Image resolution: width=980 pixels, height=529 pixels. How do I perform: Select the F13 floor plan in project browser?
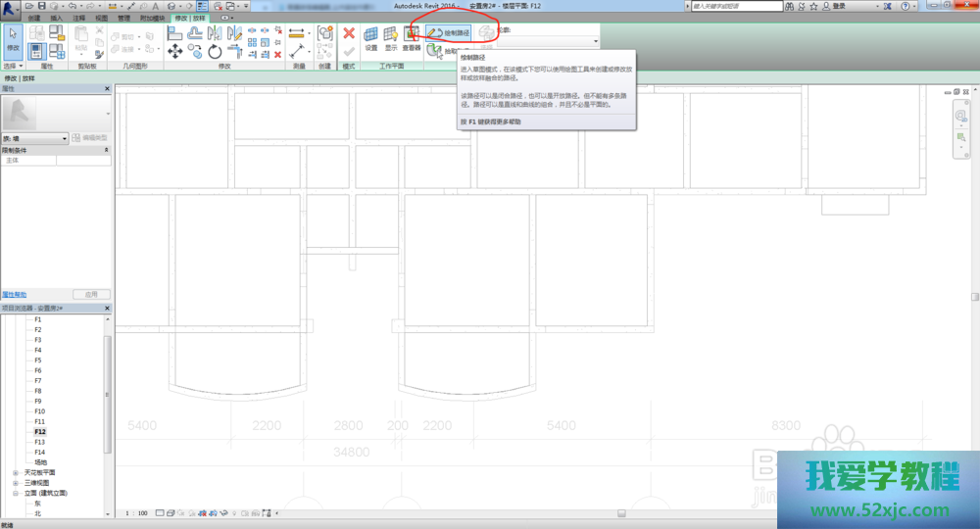point(40,442)
